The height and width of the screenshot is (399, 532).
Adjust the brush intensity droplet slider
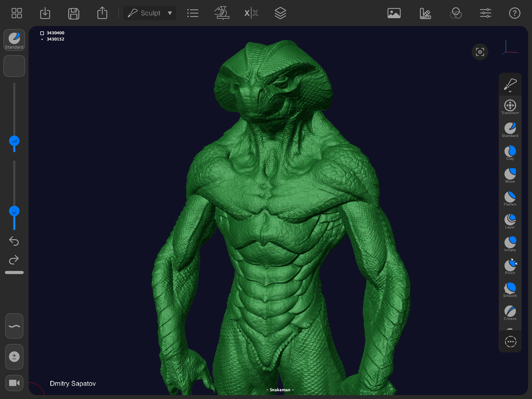(x=14, y=211)
